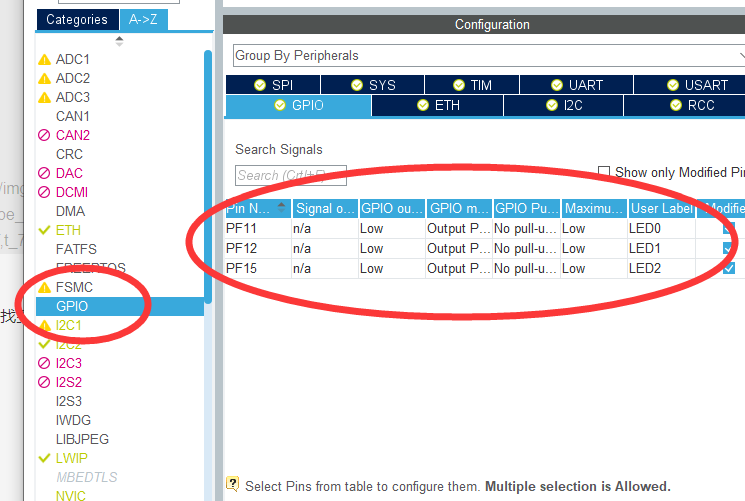This screenshot has height=501, width=745.
Task: Select CAN2 in the peripheral list
Action: 73,135
